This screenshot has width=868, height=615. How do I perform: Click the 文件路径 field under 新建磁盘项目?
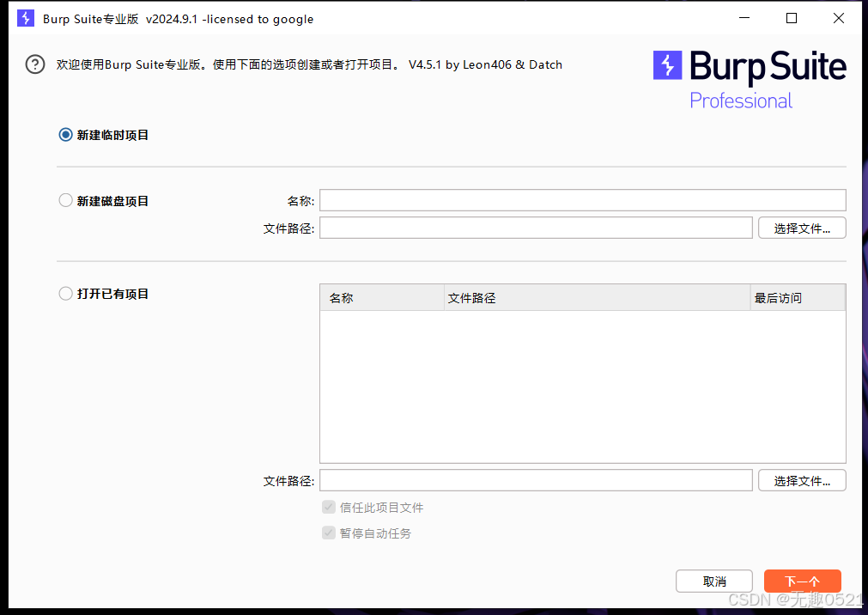pos(536,228)
